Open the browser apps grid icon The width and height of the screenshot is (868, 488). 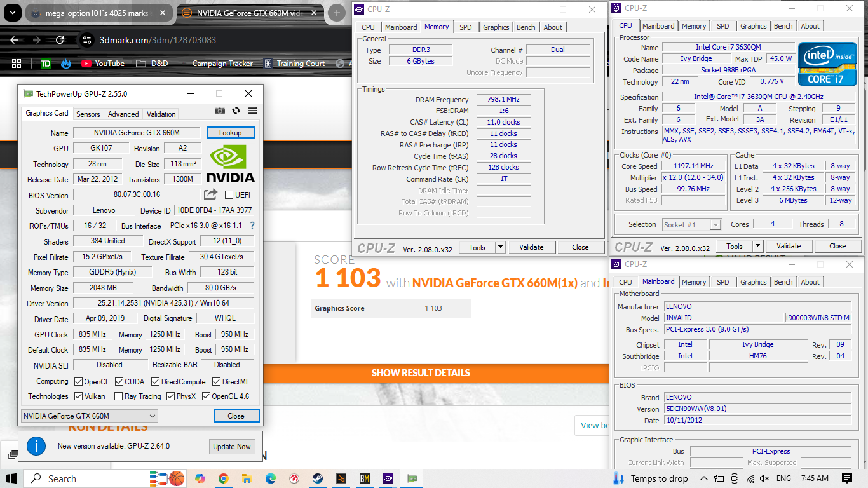(x=17, y=64)
